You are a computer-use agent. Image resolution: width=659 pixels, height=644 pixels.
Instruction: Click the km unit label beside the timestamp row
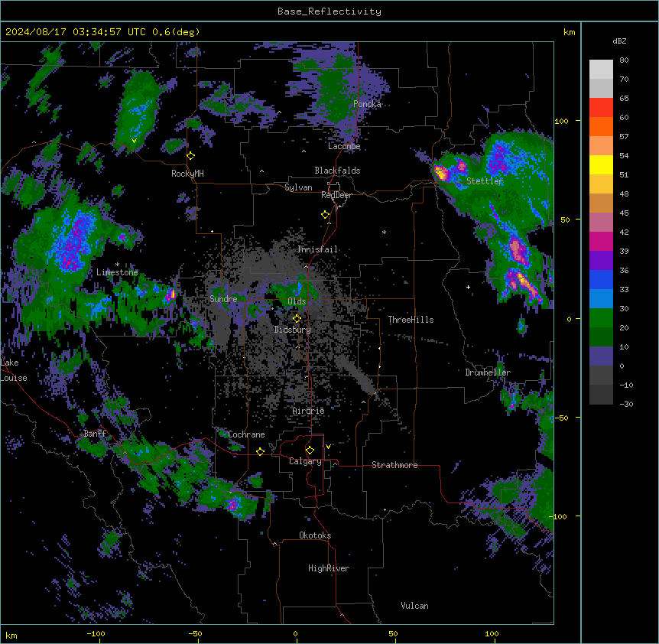[x=569, y=32]
